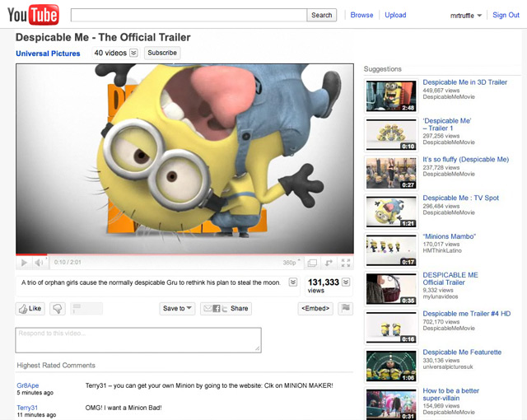
Task: Toggle the expand player size icon
Action: coord(329,263)
